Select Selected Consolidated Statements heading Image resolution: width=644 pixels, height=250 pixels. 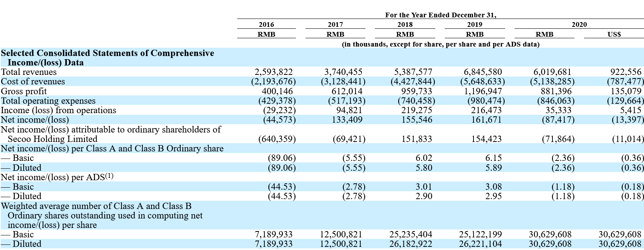(x=107, y=58)
